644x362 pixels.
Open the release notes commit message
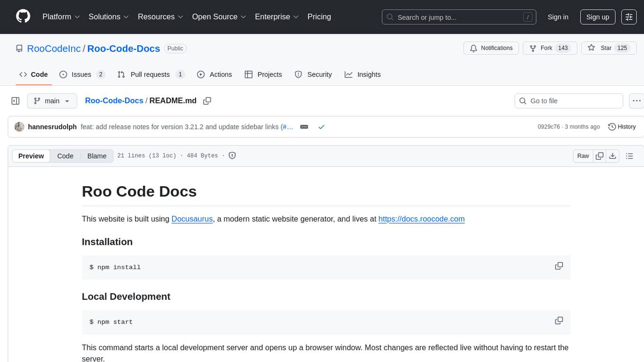pos(180,127)
